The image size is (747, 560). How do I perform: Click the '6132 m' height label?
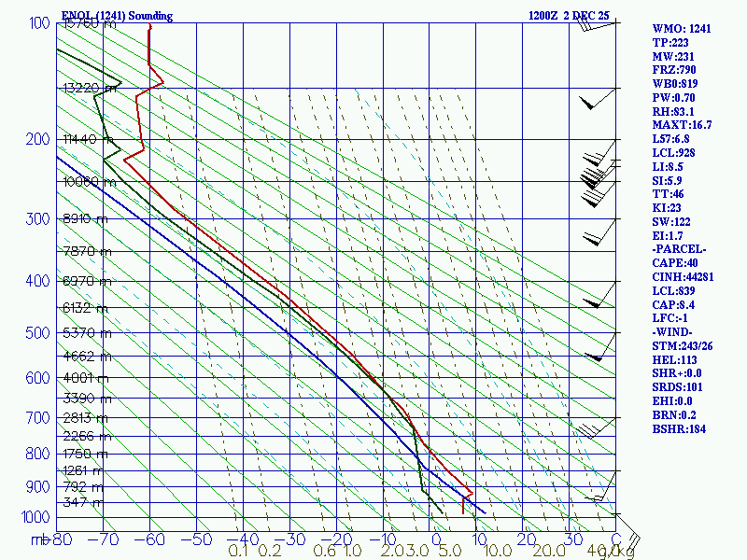click(86, 308)
